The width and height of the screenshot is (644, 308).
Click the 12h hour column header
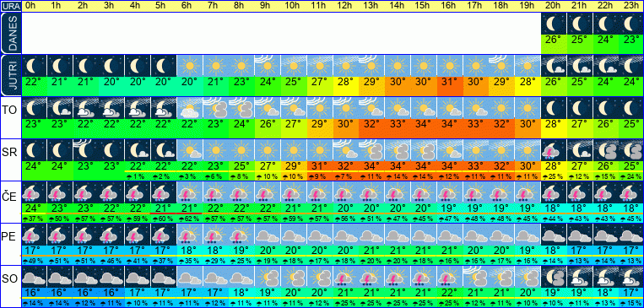[344, 6]
